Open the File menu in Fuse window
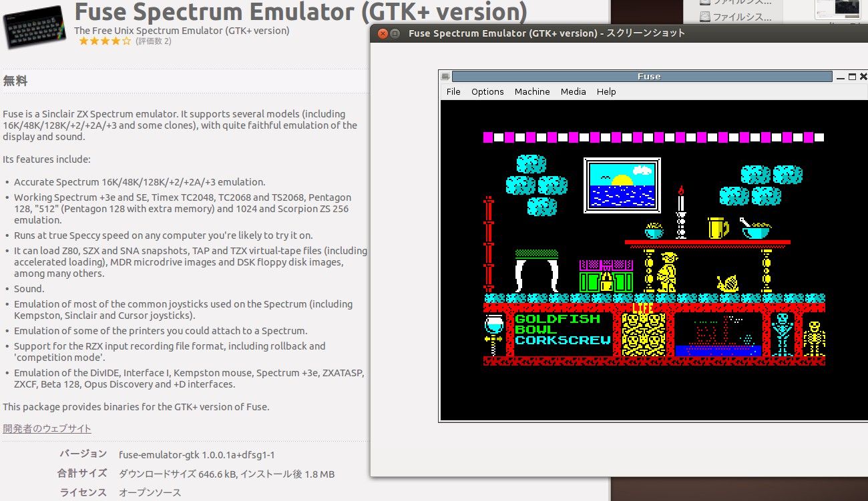868x501 pixels. pyautogui.click(x=453, y=91)
